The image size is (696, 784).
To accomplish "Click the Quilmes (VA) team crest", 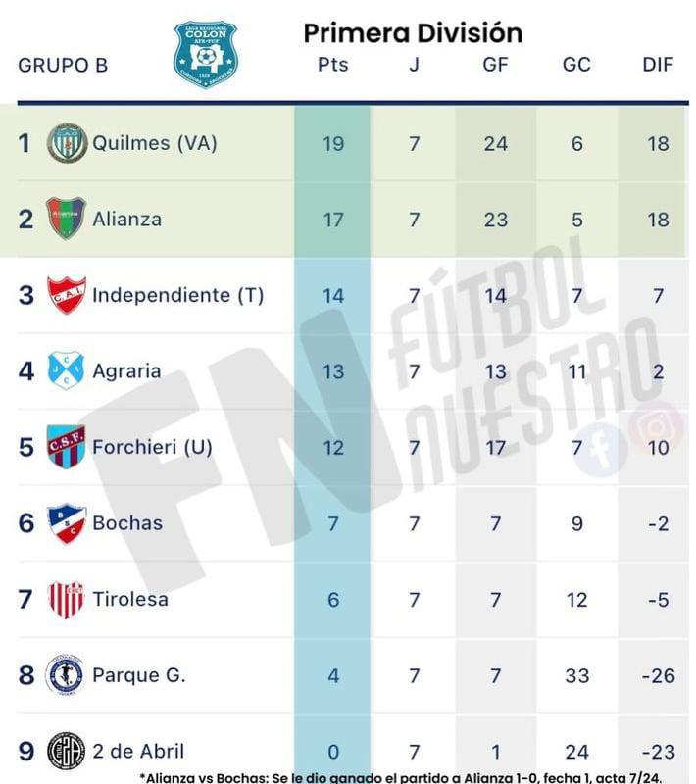I will click(x=67, y=143).
